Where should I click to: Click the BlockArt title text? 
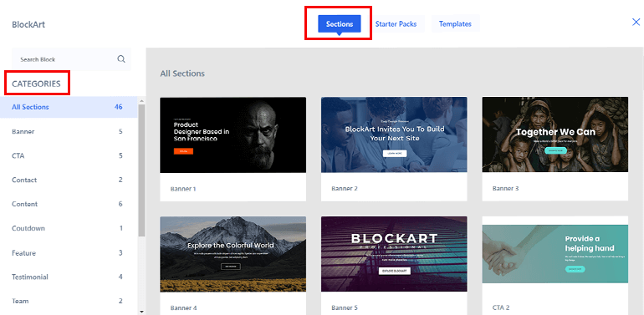[28, 24]
